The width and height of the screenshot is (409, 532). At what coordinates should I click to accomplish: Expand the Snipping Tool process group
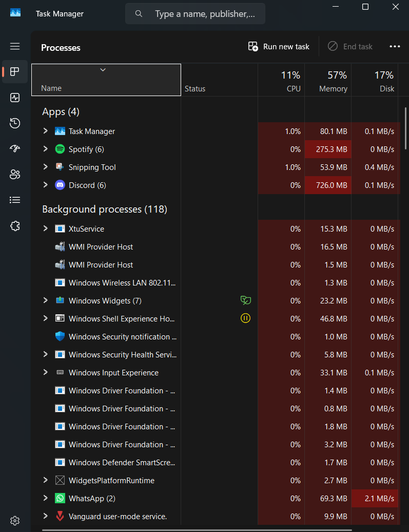pyautogui.click(x=46, y=166)
